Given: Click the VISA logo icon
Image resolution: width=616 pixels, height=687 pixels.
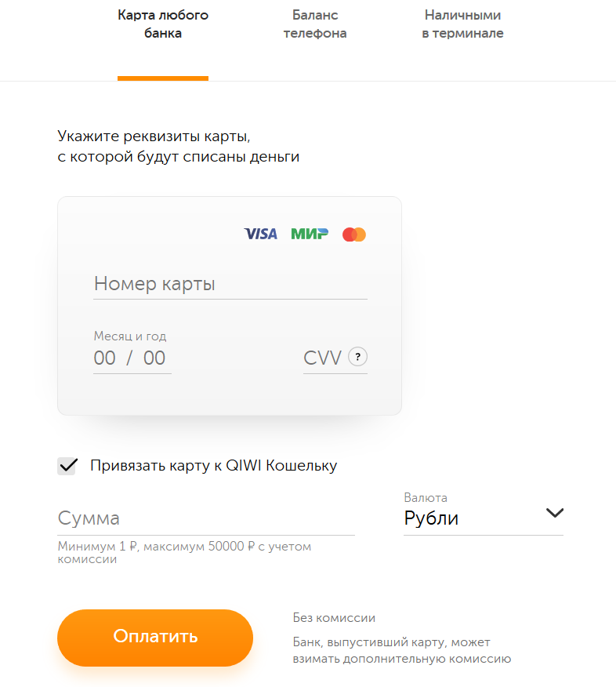Looking at the screenshot, I should tap(260, 234).
